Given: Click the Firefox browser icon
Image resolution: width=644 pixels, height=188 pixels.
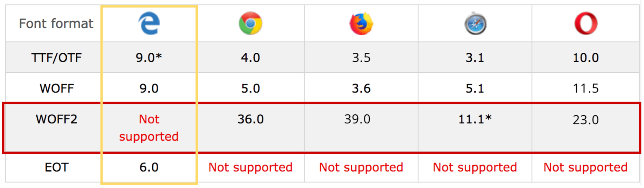Looking at the screenshot, I should [x=361, y=23].
